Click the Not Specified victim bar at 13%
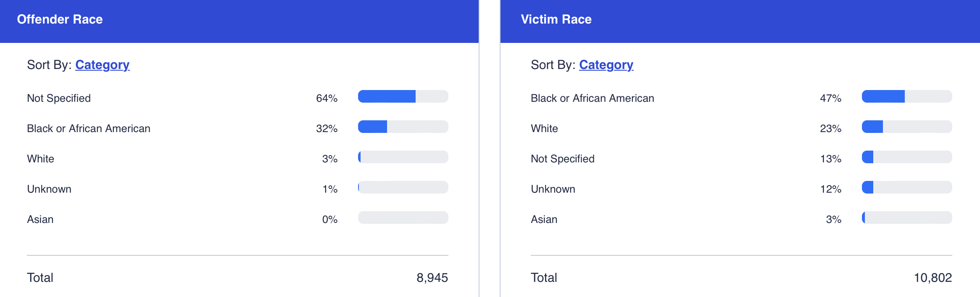The height and width of the screenshot is (297, 980). pyautogui.click(x=906, y=157)
